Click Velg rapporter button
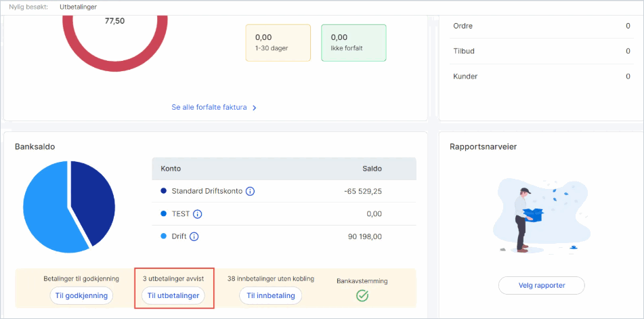The height and width of the screenshot is (319, 644). tap(541, 285)
